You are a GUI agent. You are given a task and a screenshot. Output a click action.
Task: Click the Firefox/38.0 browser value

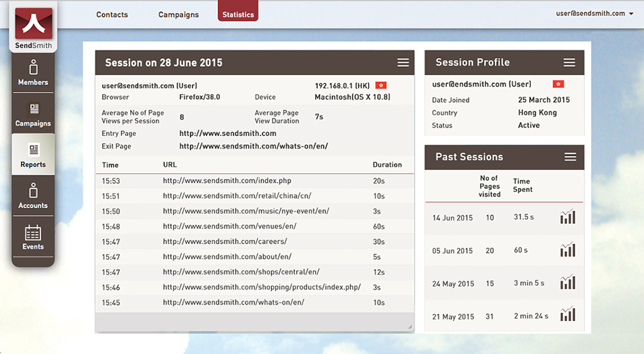pos(200,97)
